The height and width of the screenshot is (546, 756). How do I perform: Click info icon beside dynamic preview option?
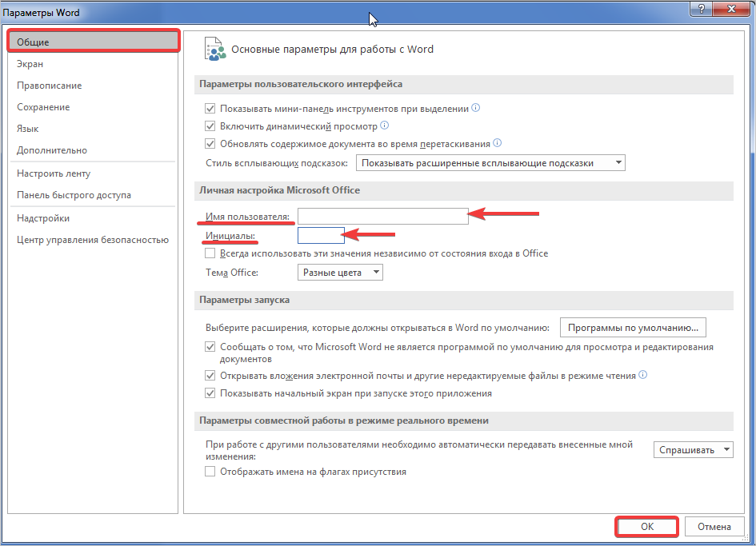click(x=384, y=126)
